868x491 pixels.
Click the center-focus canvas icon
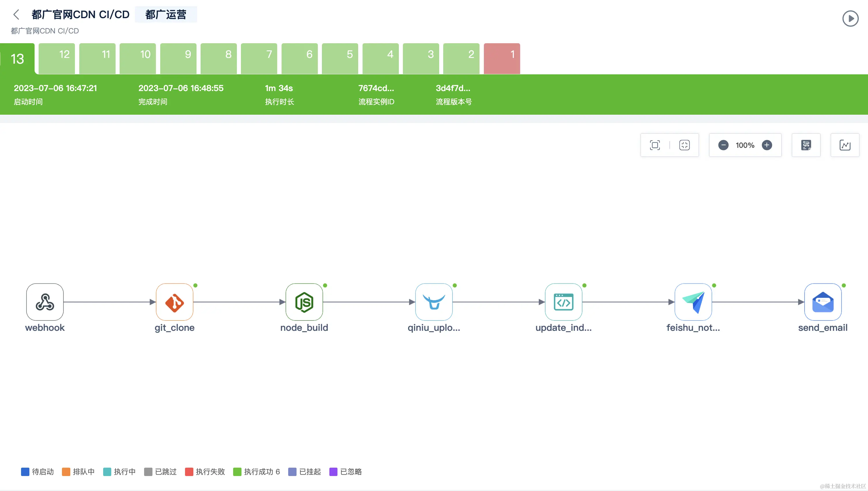pos(684,145)
